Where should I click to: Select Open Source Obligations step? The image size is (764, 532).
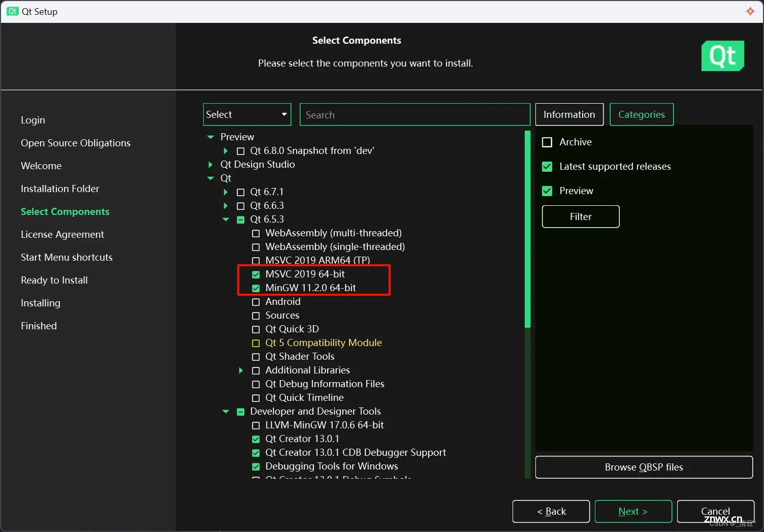(76, 143)
